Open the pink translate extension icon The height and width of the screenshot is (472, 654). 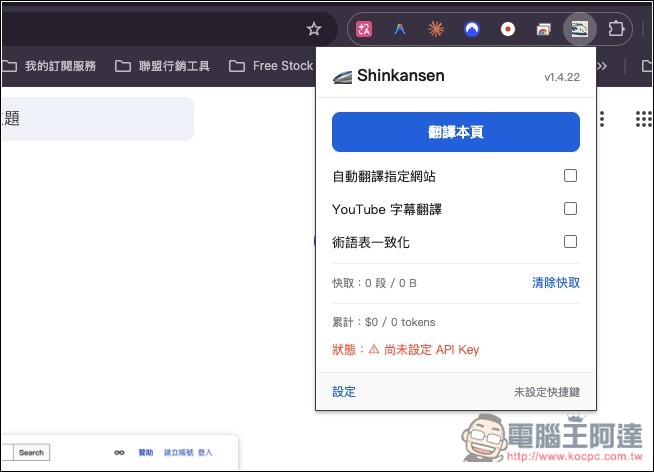pos(364,29)
